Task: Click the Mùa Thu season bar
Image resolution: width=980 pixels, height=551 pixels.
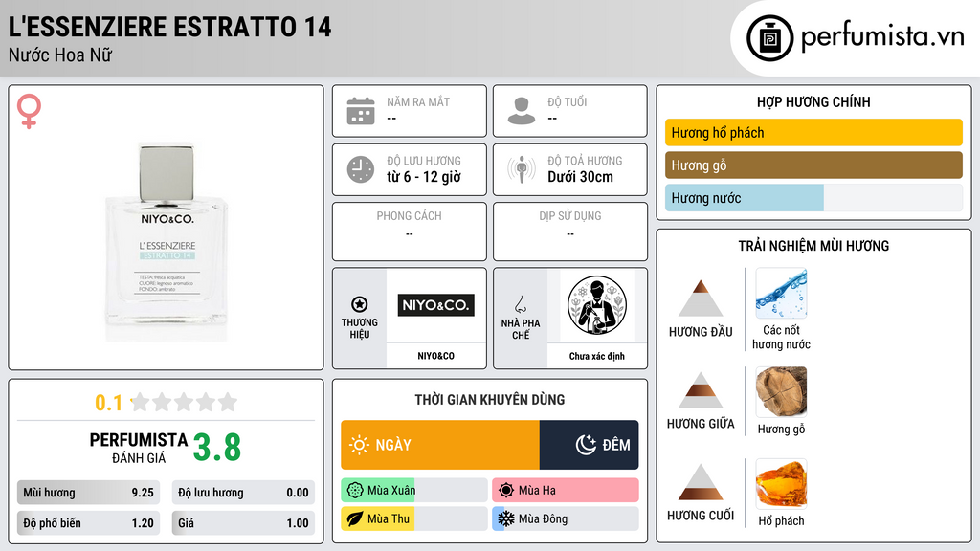Action: (x=413, y=518)
